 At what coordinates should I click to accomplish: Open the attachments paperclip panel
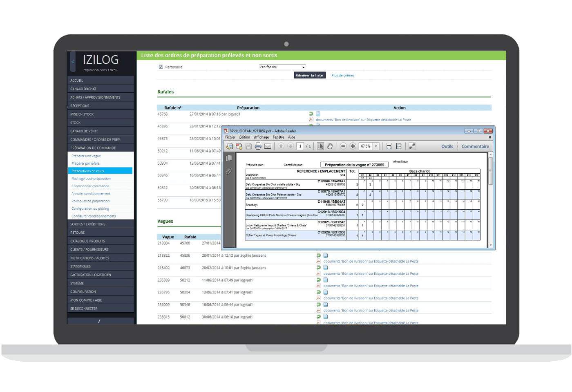click(x=229, y=171)
